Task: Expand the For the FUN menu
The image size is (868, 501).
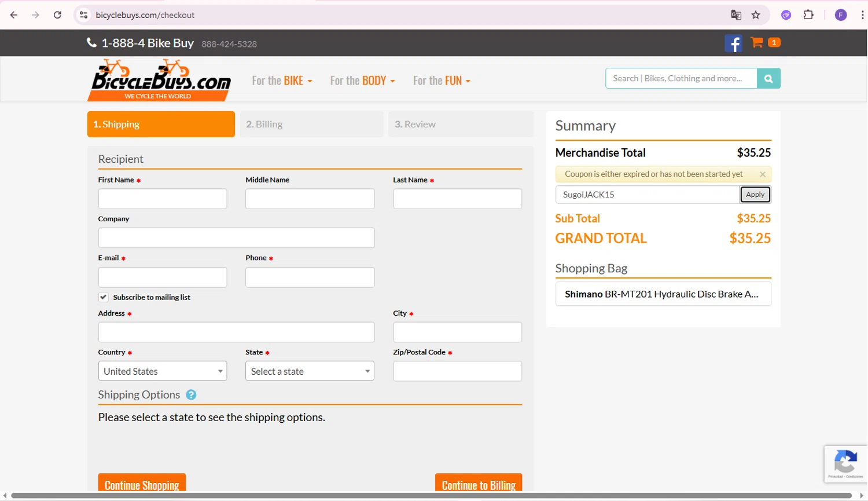Action: [442, 81]
